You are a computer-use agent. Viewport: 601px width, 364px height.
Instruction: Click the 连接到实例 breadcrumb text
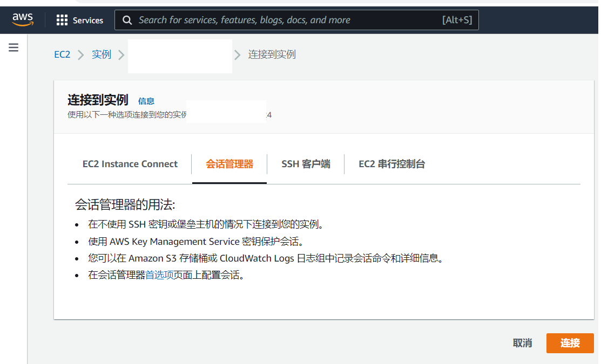click(x=272, y=54)
